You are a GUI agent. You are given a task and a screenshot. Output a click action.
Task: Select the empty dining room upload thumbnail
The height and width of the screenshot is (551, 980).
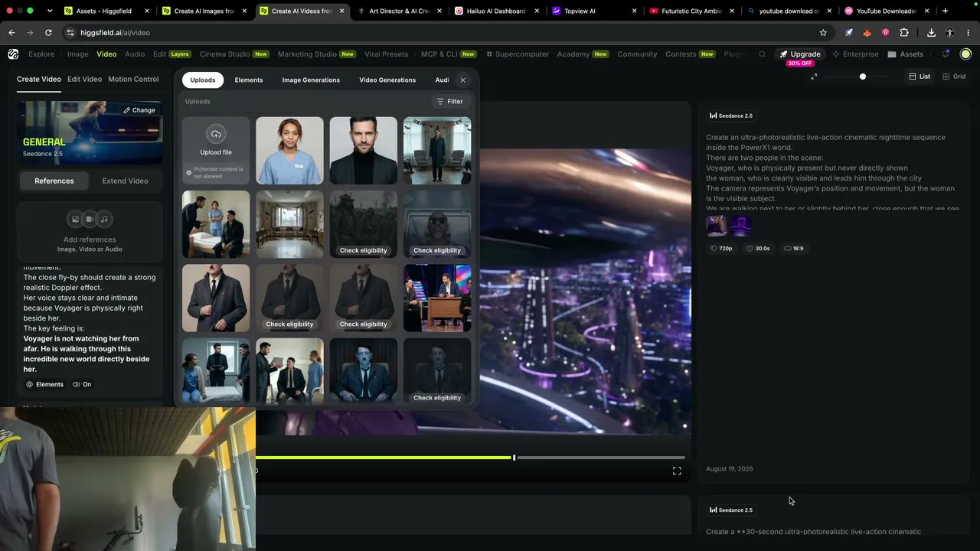(289, 224)
